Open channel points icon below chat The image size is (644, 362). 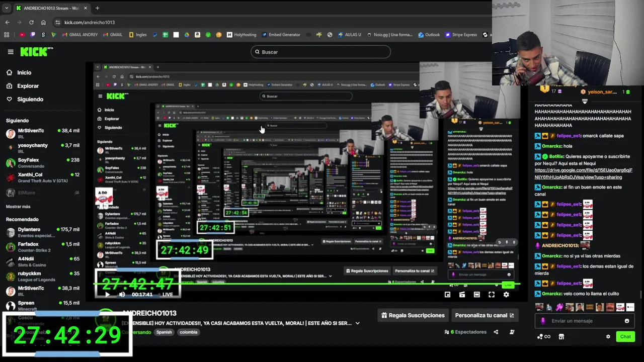[x=543, y=337]
